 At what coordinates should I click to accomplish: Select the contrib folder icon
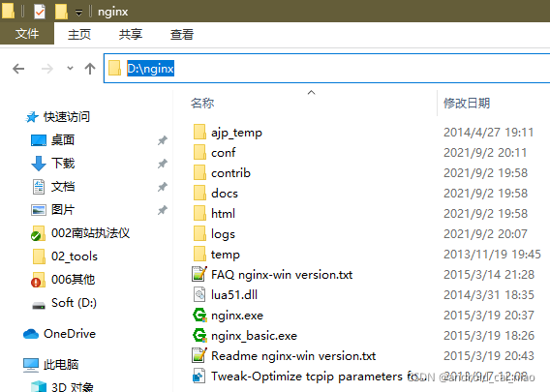[x=199, y=173]
